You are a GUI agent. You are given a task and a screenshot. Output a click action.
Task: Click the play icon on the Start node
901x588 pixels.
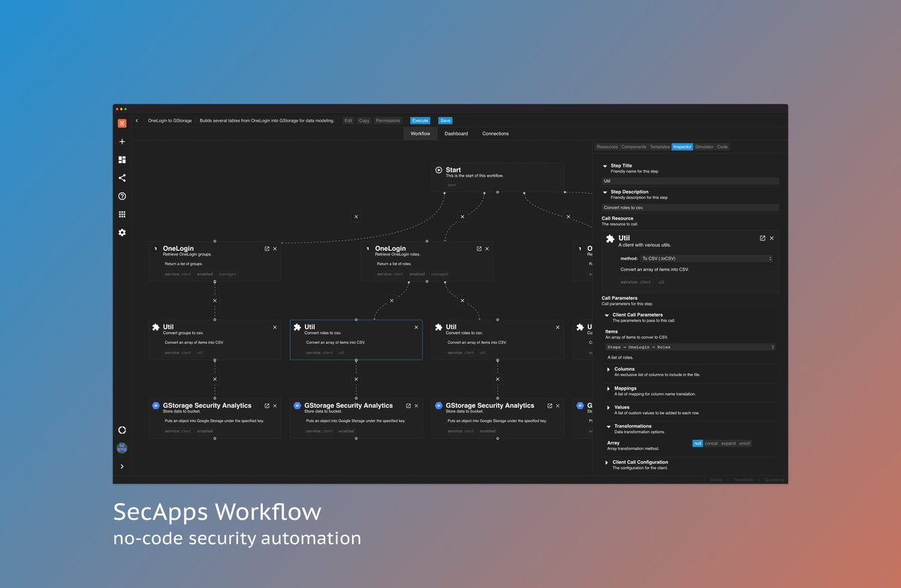(x=439, y=170)
